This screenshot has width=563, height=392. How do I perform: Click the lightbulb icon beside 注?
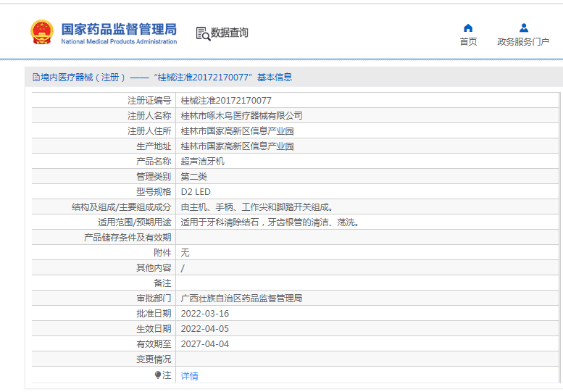tap(158, 375)
